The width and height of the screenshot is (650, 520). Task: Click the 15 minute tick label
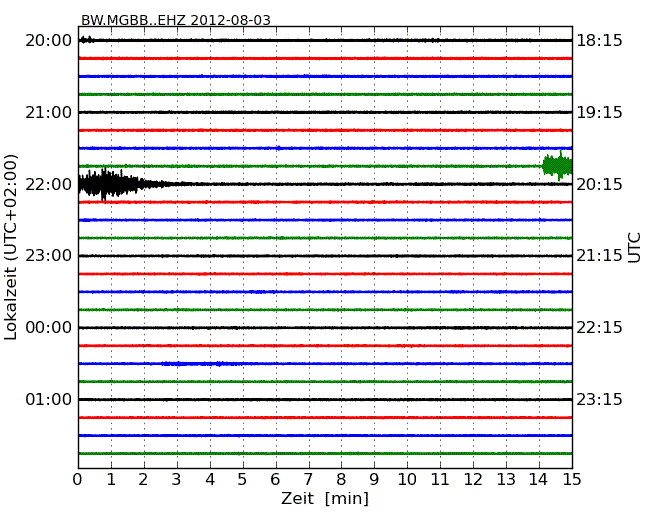(572, 479)
